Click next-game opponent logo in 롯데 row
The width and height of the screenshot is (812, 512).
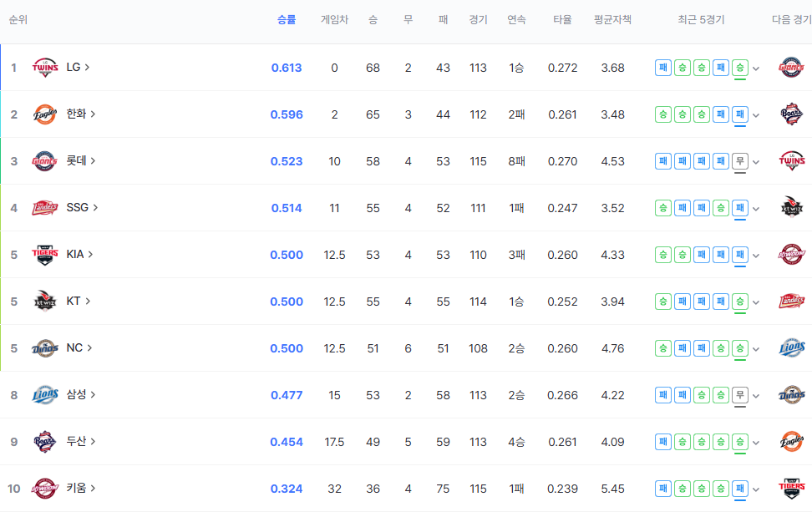pos(791,161)
